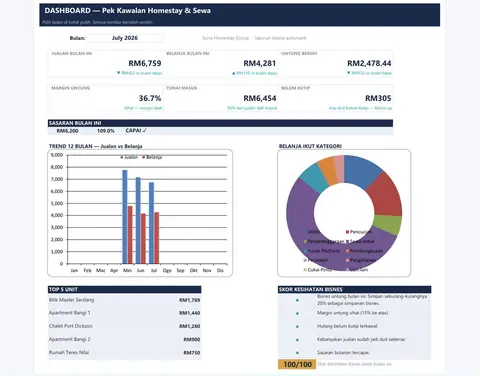Click the Cukai Pintu legend entry
Viewport: 480px width, 376px height.
(318, 270)
